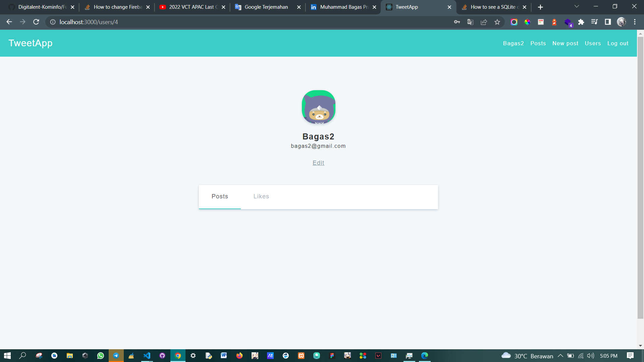Click the browser reload page icon
Viewport: 644px width, 362px height.
[36, 22]
